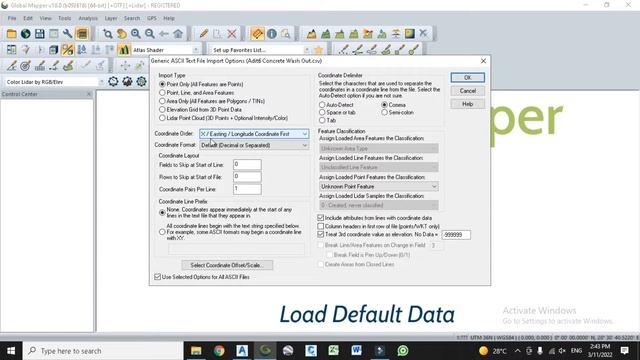Click the first terrain analysis mountain icon
The width and height of the screenshot is (640, 360).
pos(311,34)
